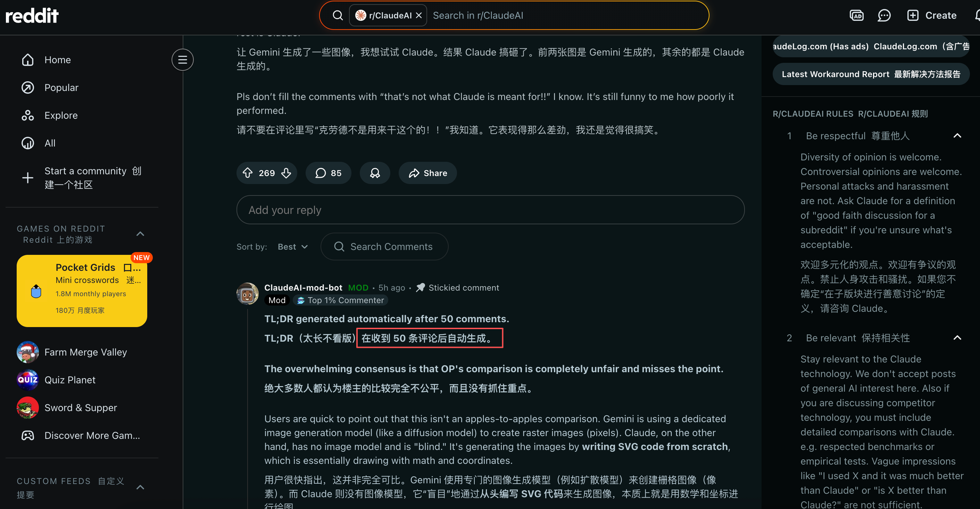Open the chat icon in header
Screen dimensions: 980x509
[884, 16]
